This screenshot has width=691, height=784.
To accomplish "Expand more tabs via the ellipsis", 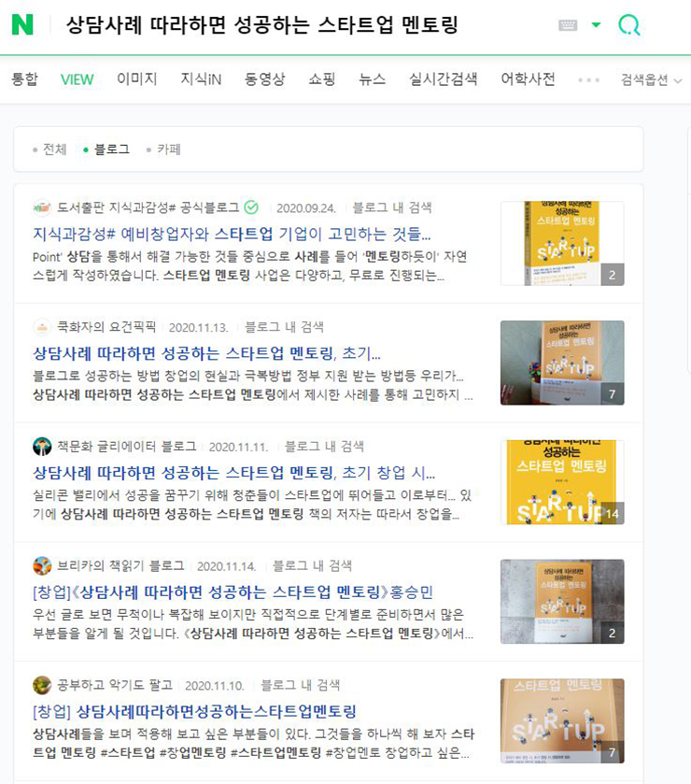I will click(588, 80).
